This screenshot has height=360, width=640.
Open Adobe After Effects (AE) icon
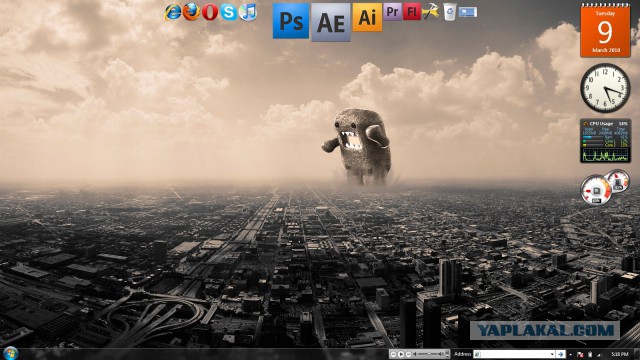331,22
